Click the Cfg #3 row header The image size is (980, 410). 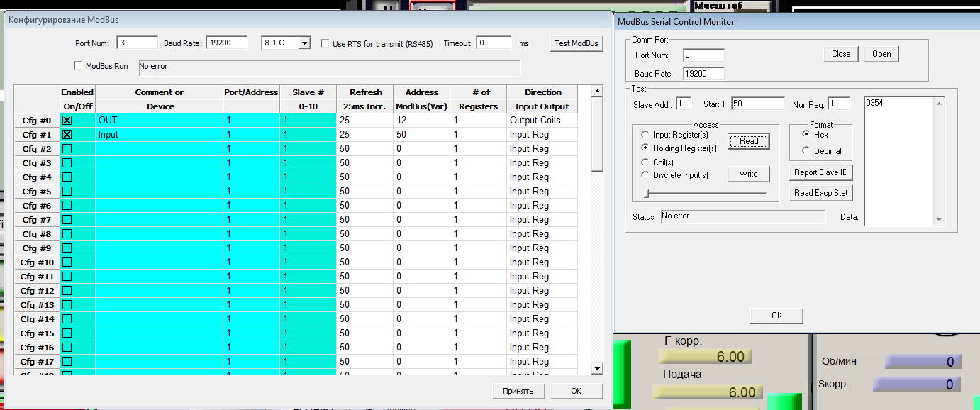pos(37,163)
